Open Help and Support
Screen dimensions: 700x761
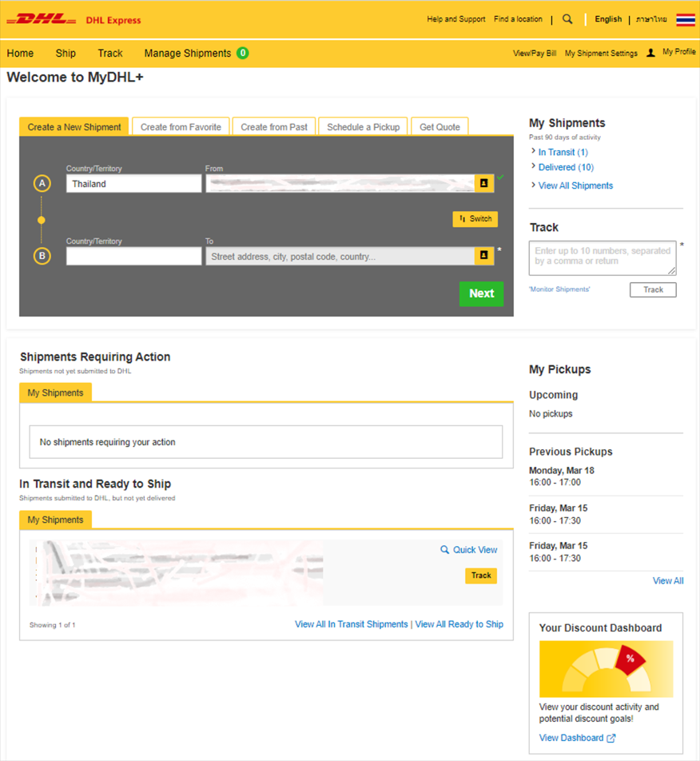[x=456, y=19]
